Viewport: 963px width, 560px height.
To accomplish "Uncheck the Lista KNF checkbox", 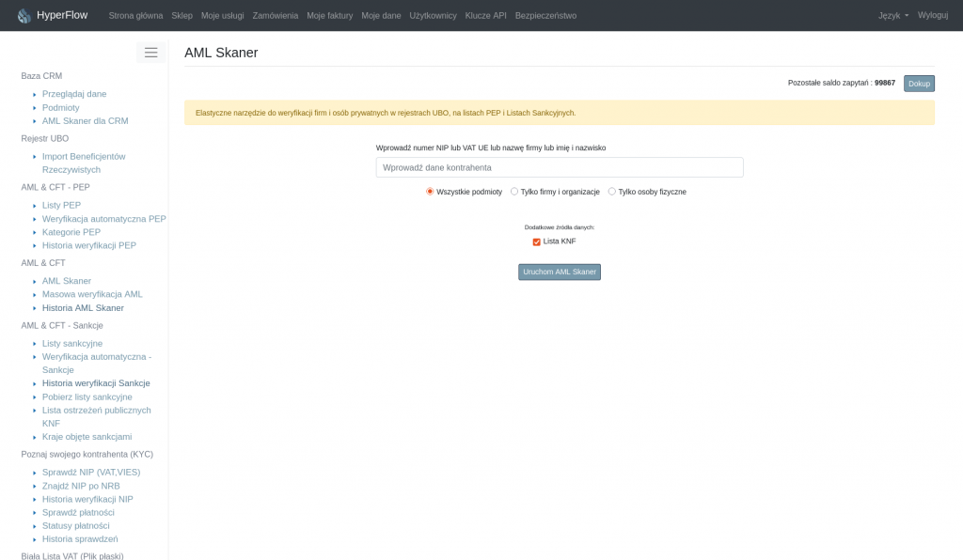I will tap(536, 241).
